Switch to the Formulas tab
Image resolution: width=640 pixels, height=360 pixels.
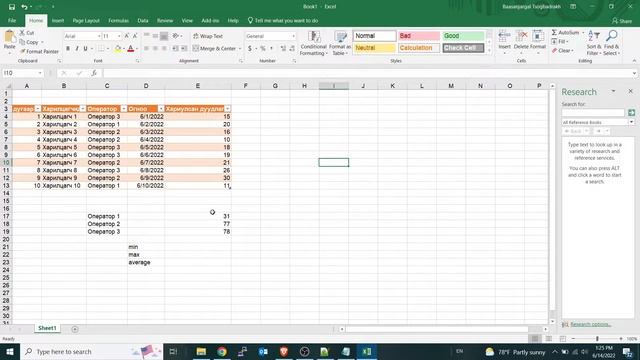(x=118, y=20)
